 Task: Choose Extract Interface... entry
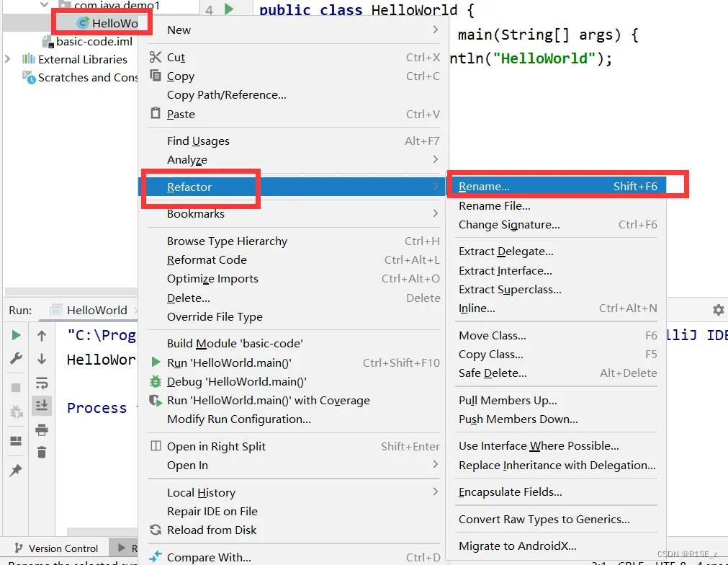point(557,270)
